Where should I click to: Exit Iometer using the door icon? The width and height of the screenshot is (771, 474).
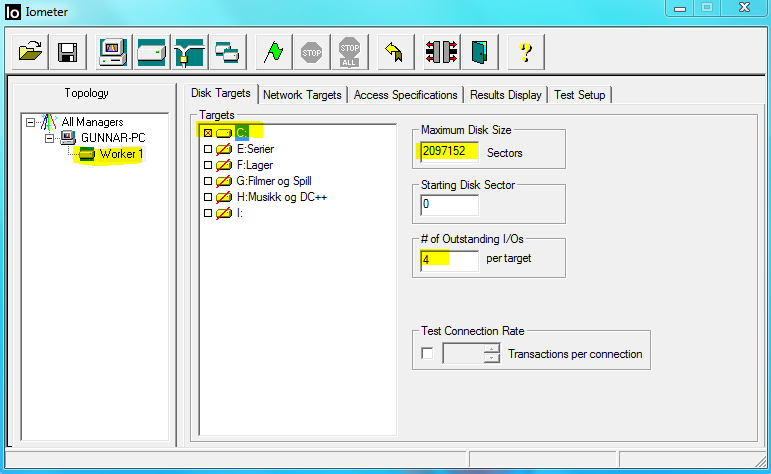[x=479, y=52]
